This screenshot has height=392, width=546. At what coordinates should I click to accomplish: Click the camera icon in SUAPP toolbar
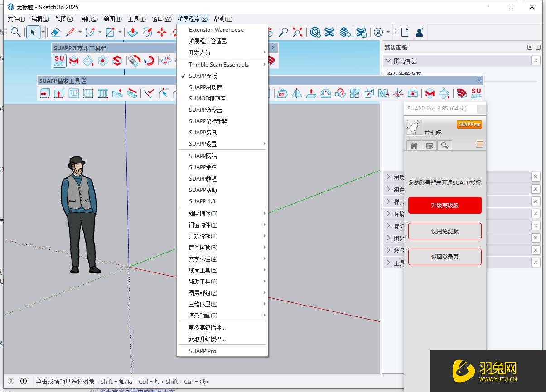[x=413, y=93]
